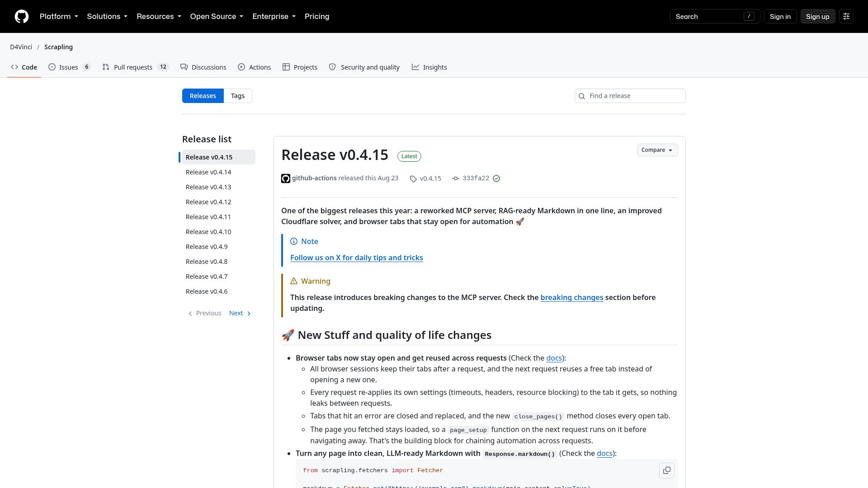This screenshot has width=868, height=488.
Task: Open the Response.markdown() docs link
Action: point(604,454)
